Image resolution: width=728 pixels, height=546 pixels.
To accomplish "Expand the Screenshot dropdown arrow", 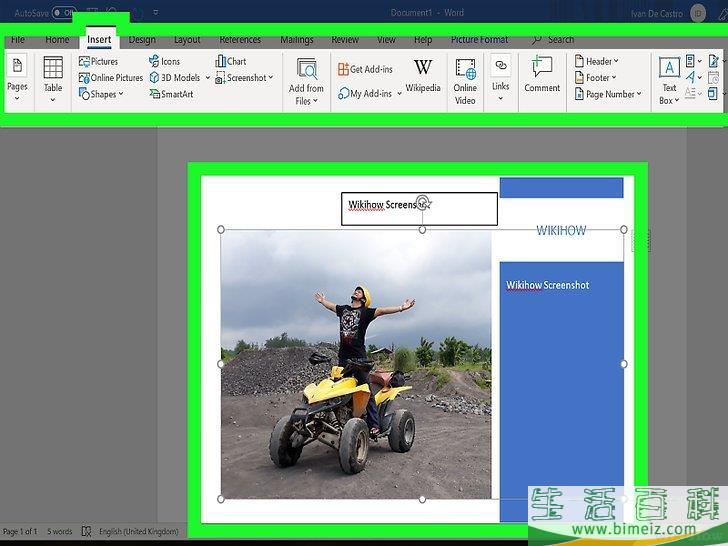I will (x=271, y=78).
